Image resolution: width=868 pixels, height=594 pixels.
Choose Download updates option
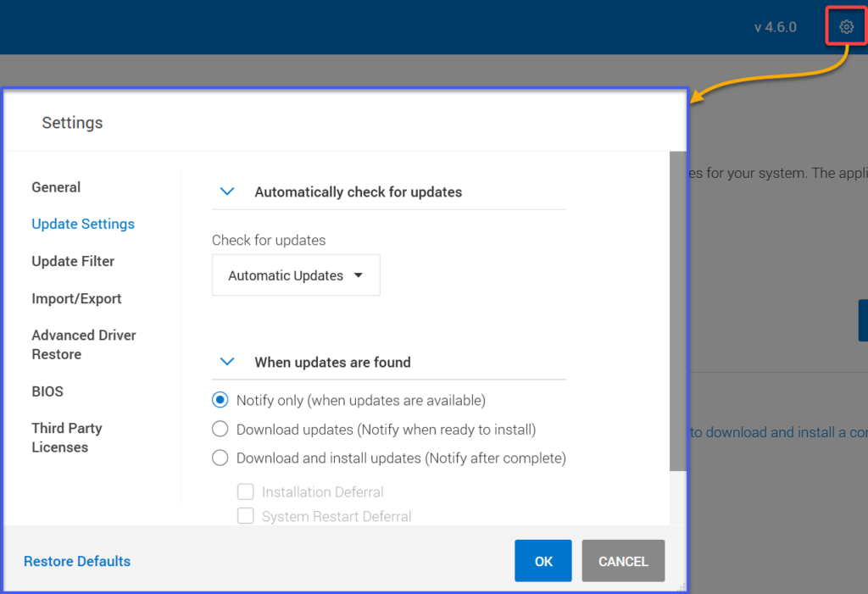click(220, 429)
